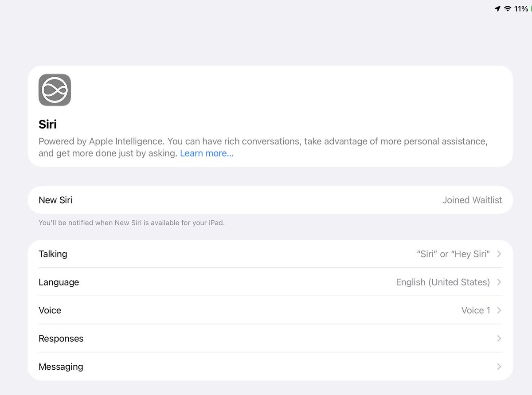Expand the Talking chevron arrow
Viewport: 532px width, 395px height.
(499, 254)
